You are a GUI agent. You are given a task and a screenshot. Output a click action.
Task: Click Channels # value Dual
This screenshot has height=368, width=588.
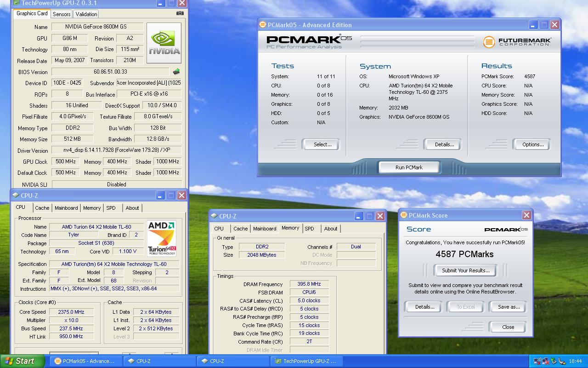[x=356, y=247]
